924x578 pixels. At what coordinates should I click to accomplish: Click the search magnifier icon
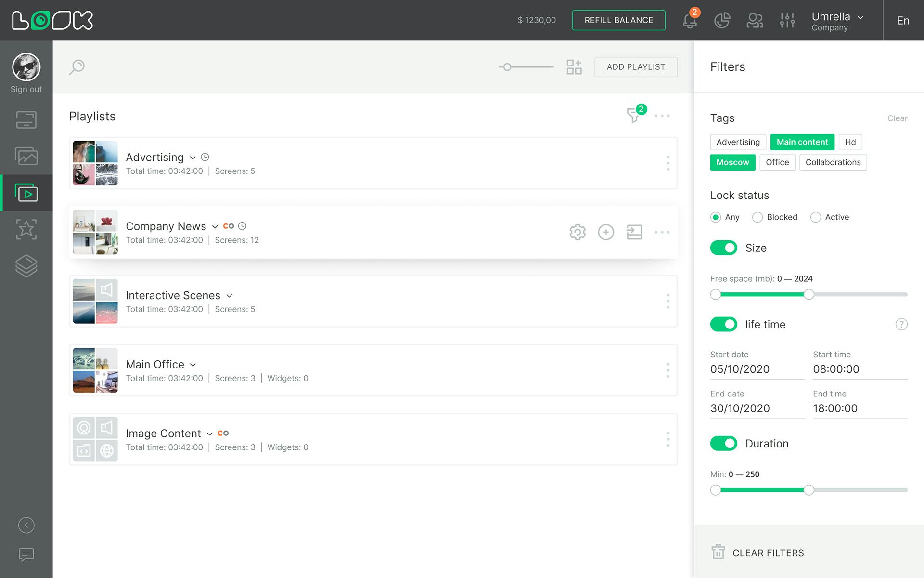[x=77, y=67]
